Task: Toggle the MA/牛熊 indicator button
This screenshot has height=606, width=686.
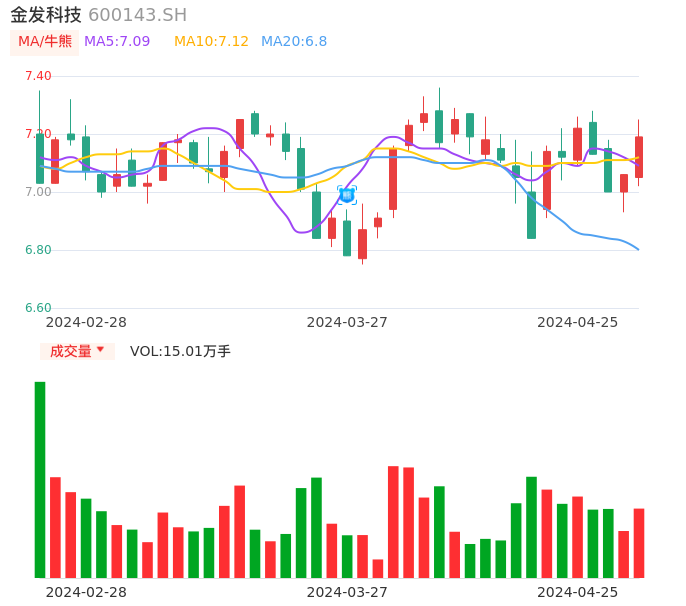Action: coord(45,42)
